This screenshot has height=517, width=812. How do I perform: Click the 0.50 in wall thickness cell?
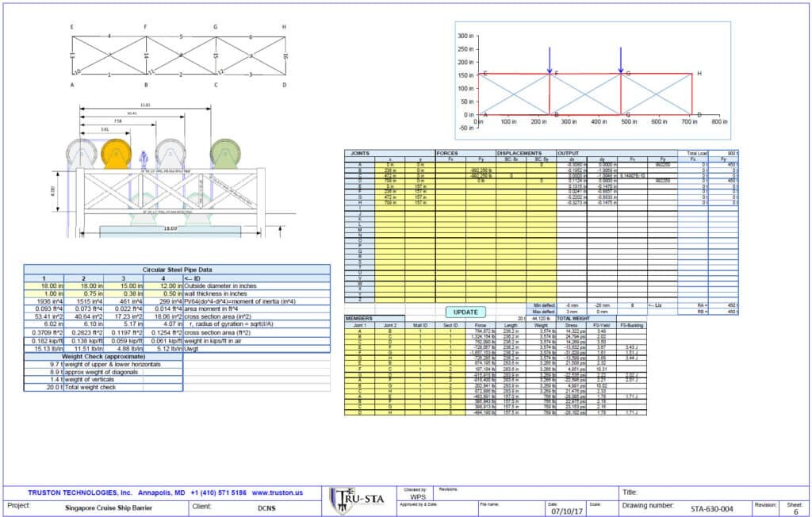(163, 293)
